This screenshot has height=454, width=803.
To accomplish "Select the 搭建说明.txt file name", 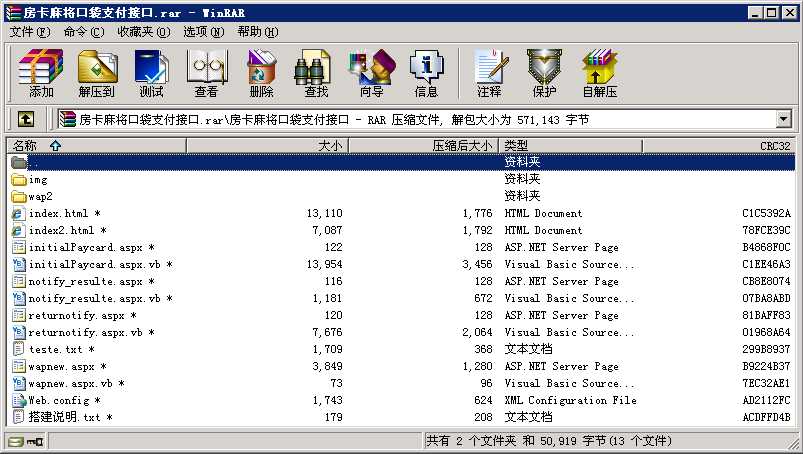I will pyautogui.click(x=65, y=417).
